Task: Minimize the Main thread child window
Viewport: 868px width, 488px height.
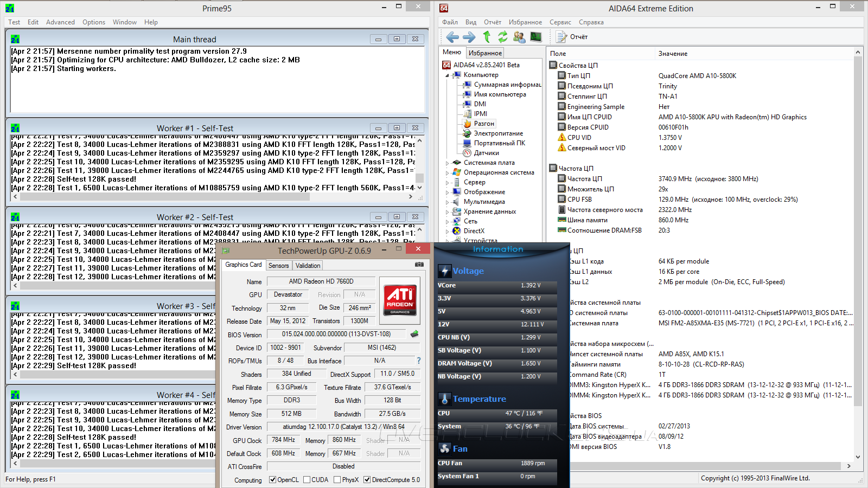Action: pos(378,39)
